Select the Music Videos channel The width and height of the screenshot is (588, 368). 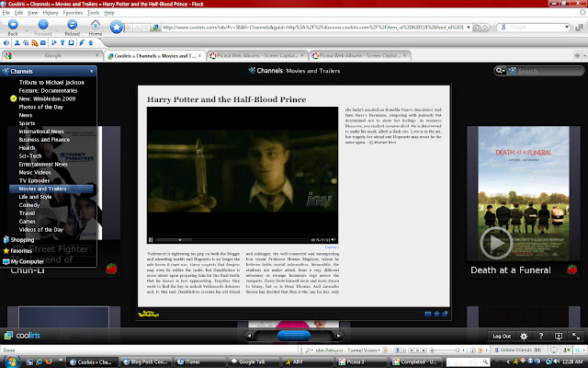coord(35,172)
